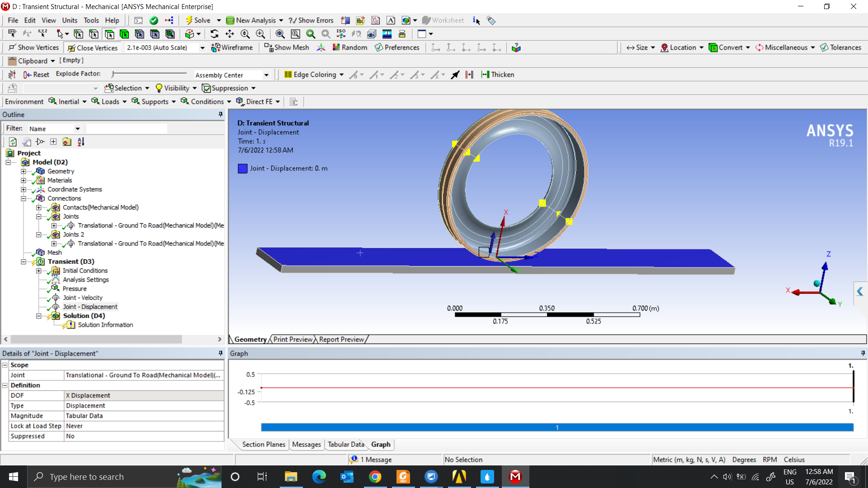The height and width of the screenshot is (488, 868).
Task: Toggle Show Mesh
Action: pyautogui.click(x=287, y=47)
